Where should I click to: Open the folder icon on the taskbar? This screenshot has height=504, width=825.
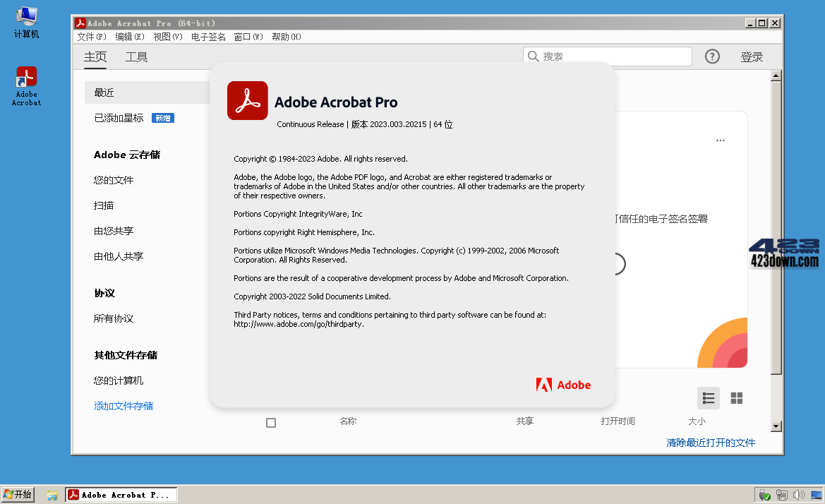(52, 494)
